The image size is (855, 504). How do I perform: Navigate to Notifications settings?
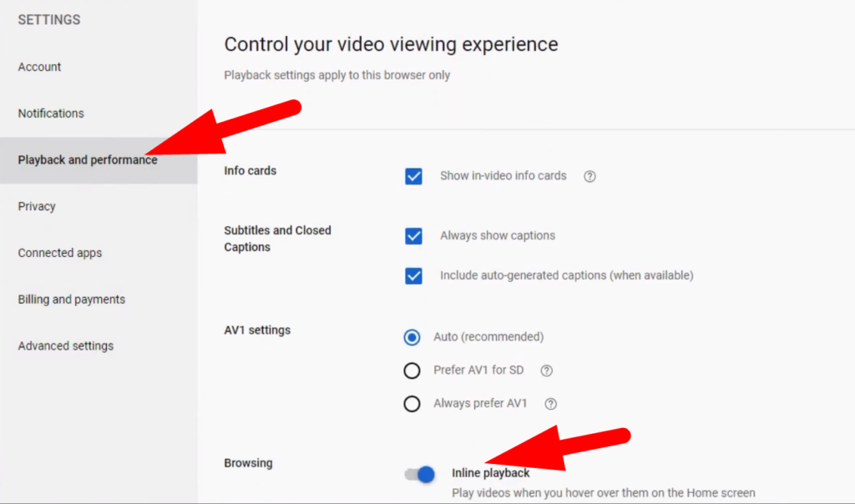[x=51, y=113]
